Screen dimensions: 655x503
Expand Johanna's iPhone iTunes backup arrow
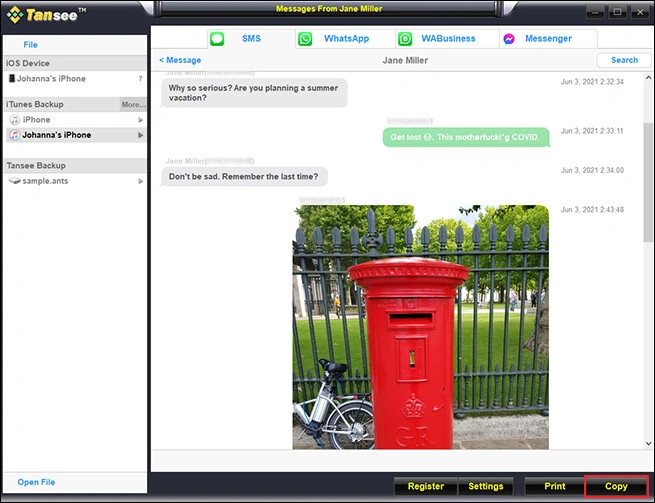(140, 135)
